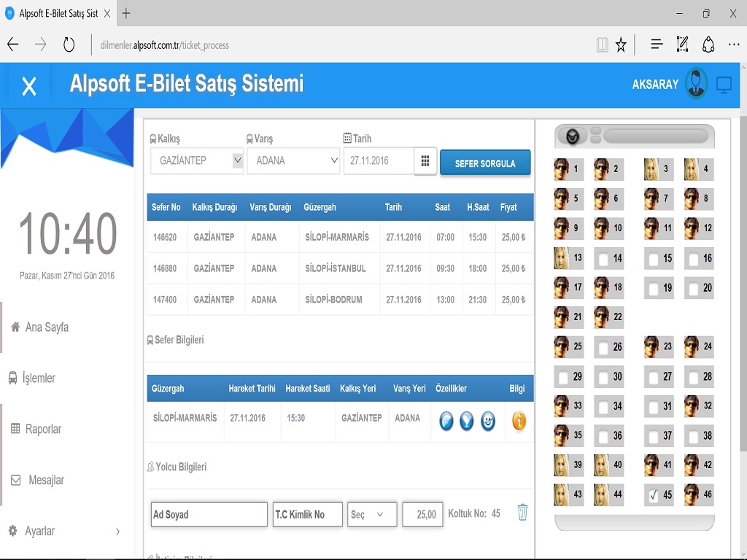The image size is (747, 560).
Task: Check empty seat 29
Action: [564, 377]
